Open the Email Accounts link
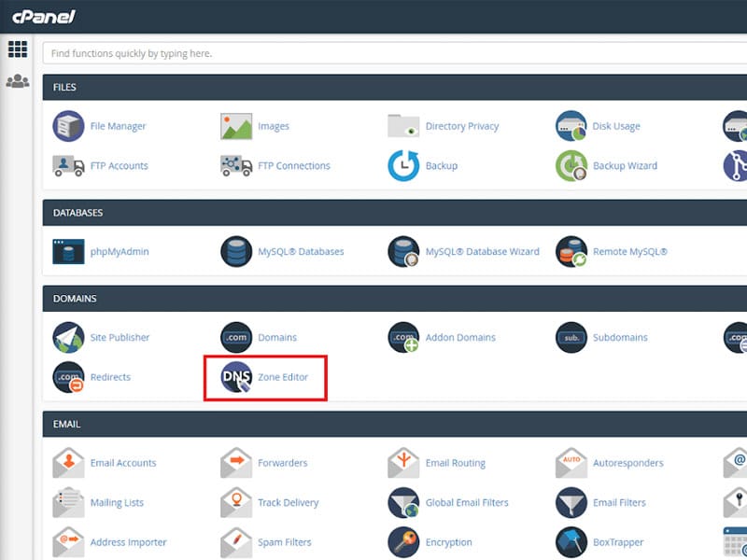 coord(123,463)
